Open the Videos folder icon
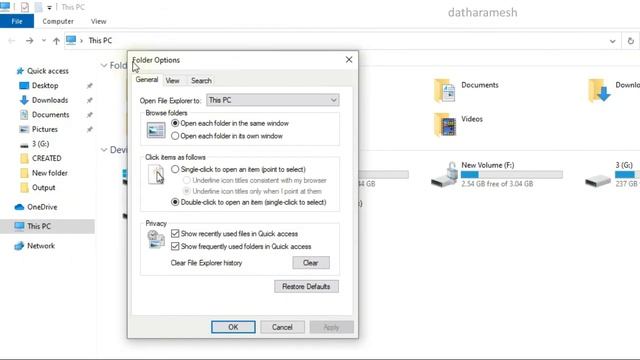This screenshot has width=640, height=360. point(445,124)
